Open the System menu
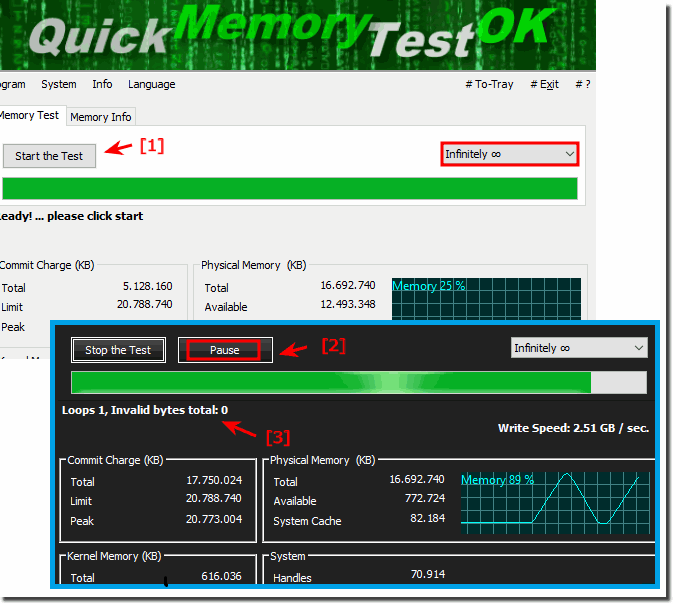 click(59, 85)
